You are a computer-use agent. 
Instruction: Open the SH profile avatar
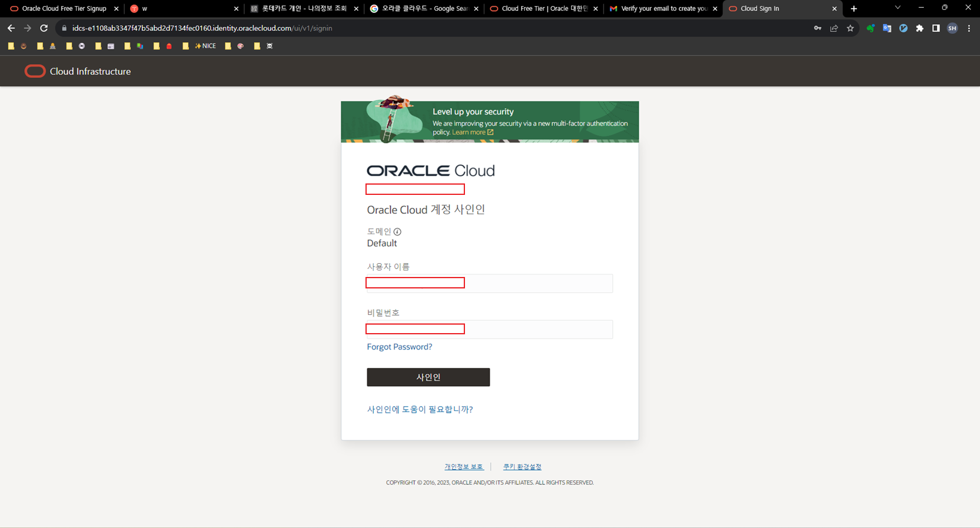pos(952,28)
